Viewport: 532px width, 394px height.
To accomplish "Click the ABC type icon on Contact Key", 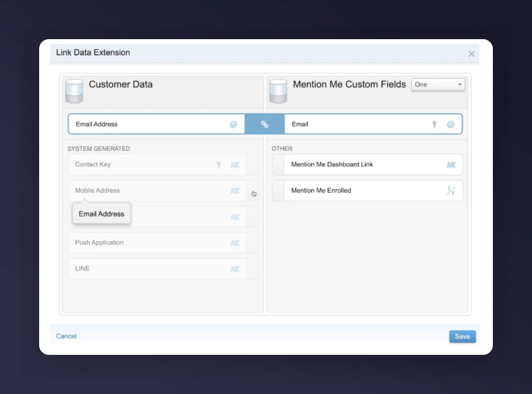I will coord(235,165).
